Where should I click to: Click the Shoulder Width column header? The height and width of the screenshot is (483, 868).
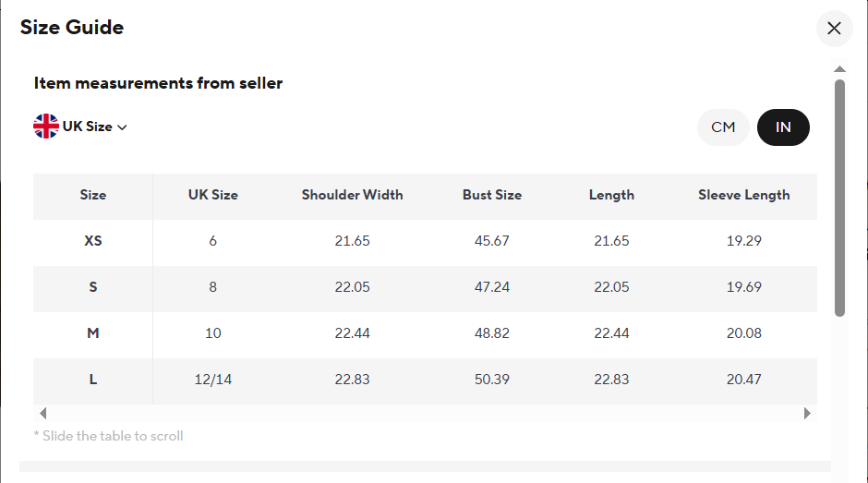point(352,195)
